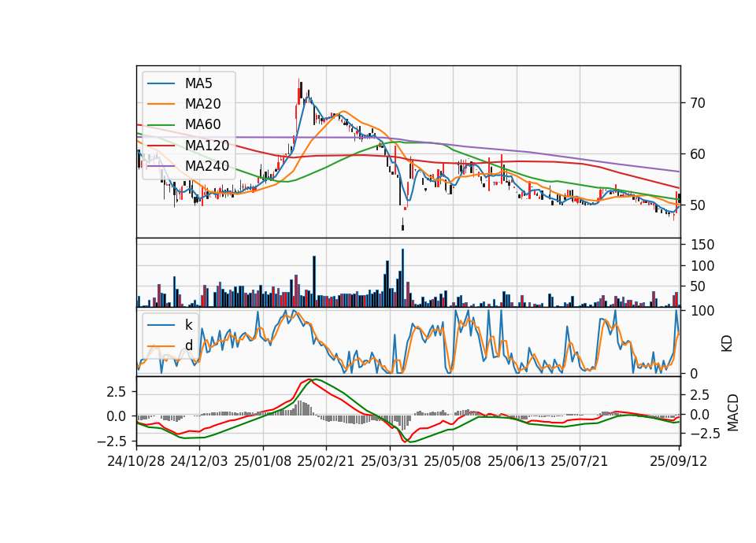Click the MA120 legend label
Image resolution: width=756 pixels, height=543 pixels.
tap(207, 145)
